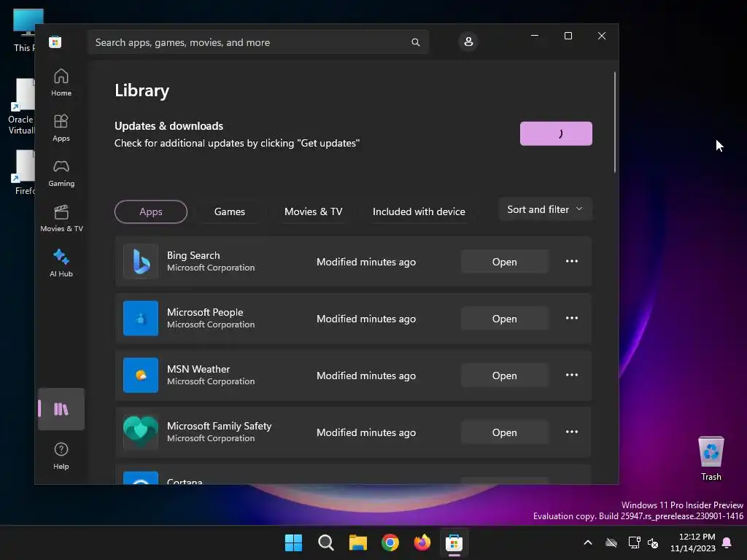Click the Updates & downloads heading

[169, 125]
